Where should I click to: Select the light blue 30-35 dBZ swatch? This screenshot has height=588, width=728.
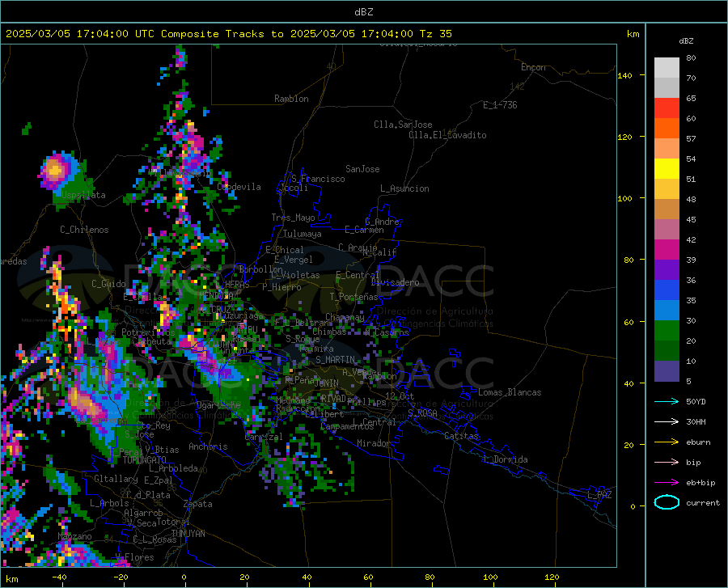coord(667,310)
